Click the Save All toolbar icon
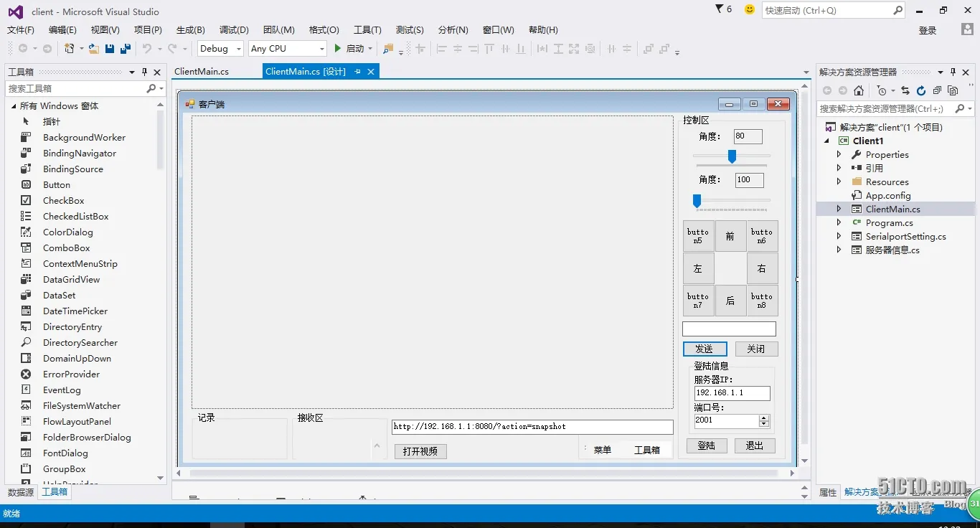The height and width of the screenshot is (528, 980). 126,49
